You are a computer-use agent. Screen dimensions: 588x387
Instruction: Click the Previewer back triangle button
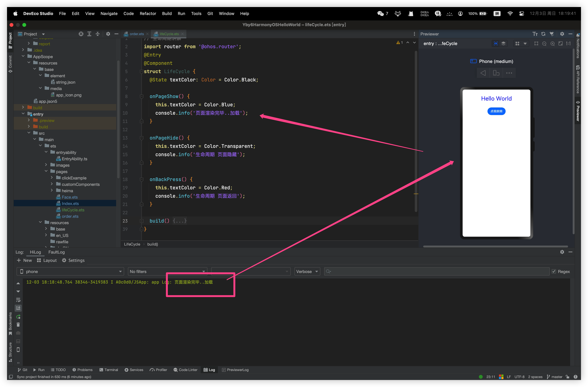[x=483, y=73]
